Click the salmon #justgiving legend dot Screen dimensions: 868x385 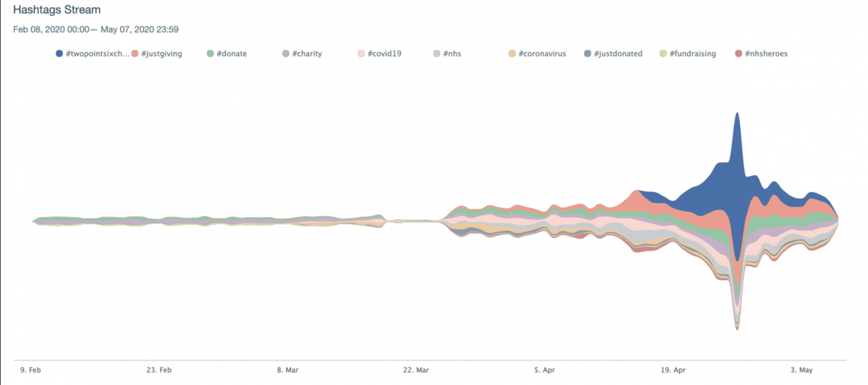coord(134,54)
